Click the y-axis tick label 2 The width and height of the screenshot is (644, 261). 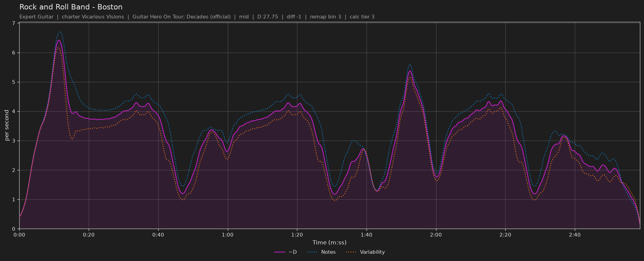(x=14, y=170)
